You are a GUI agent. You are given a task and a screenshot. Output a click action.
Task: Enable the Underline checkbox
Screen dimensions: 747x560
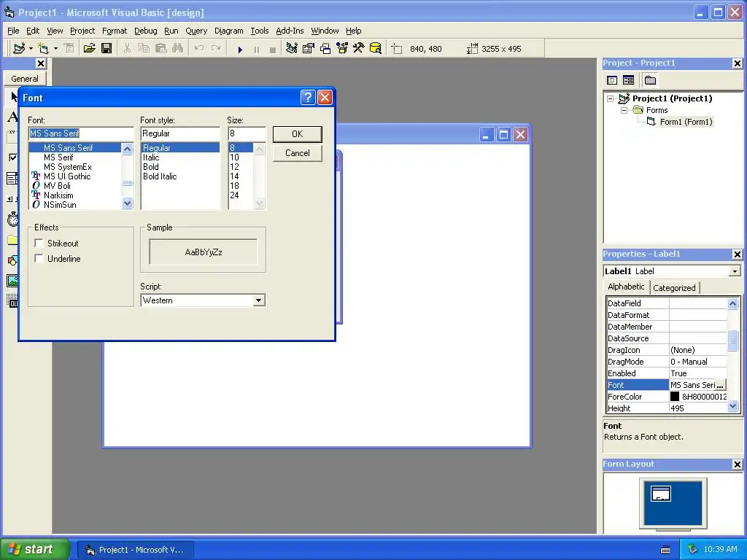pyautogui.click(x=39, y=259)
